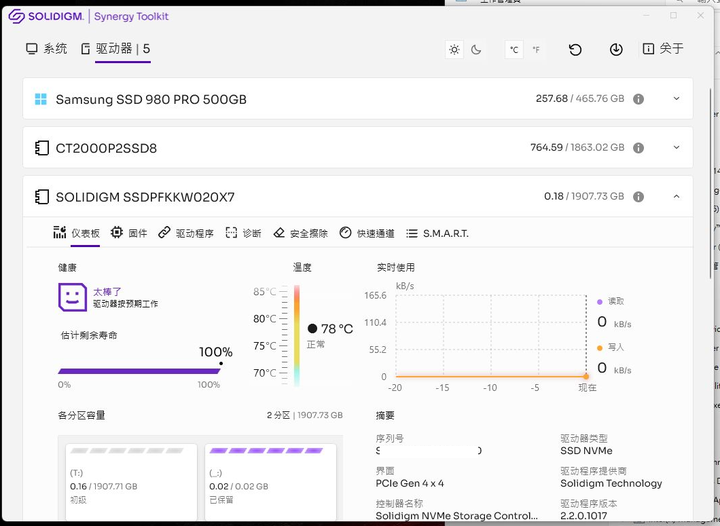720x526 pixels.
Task: Click the diagnostics scan icon
Action: pos(231,233)
